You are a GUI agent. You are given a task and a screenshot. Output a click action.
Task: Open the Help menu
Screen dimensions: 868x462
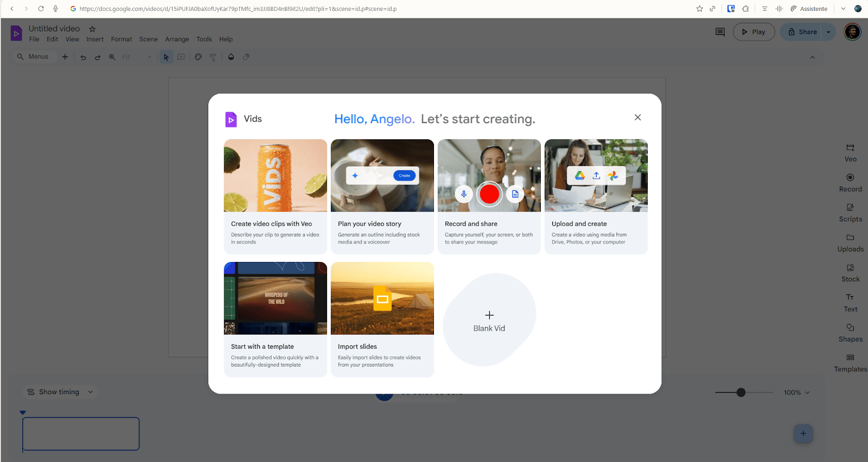point(226,39)
